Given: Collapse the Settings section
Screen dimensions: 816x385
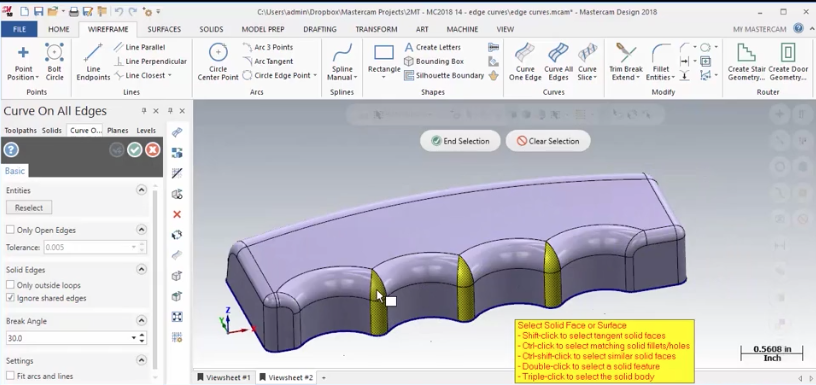Looking at the screenshot, I should click(141, 360).
